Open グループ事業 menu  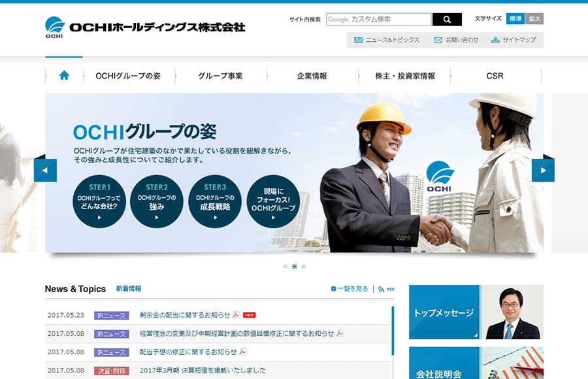[221, 76]
